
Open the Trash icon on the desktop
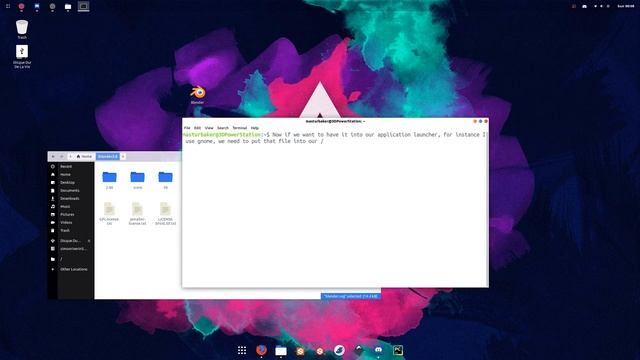pyautogui.click(x=22, y=27)
